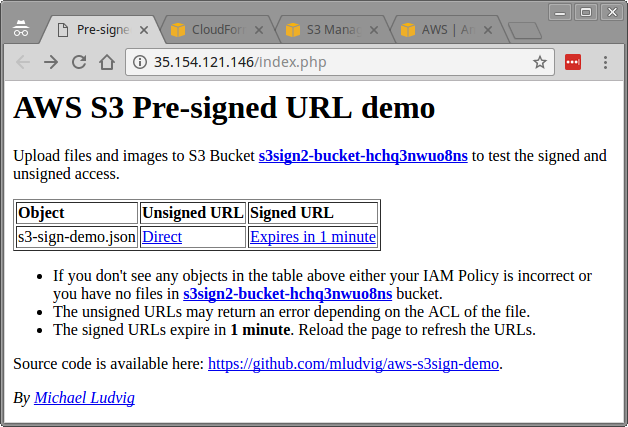This screenshot has height=427, width=628.
Task: Reload the current page
Action: [79, 62]
